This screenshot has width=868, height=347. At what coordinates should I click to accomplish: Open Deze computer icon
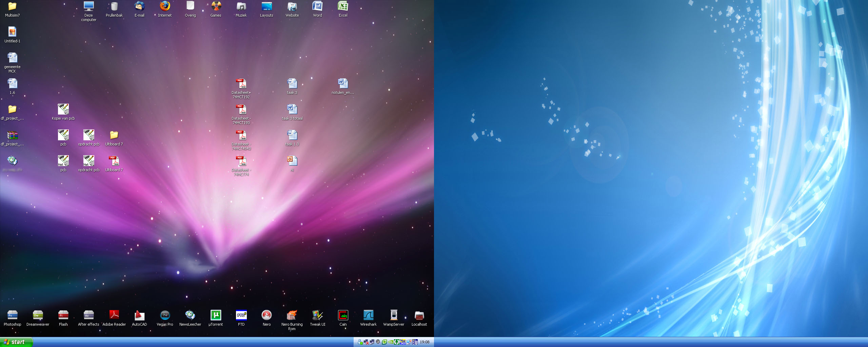pyautogui.click(x=88, y=11)
